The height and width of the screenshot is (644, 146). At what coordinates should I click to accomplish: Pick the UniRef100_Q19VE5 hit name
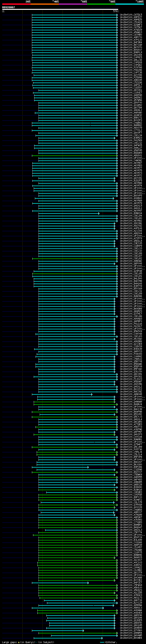(x=131, y=620)
